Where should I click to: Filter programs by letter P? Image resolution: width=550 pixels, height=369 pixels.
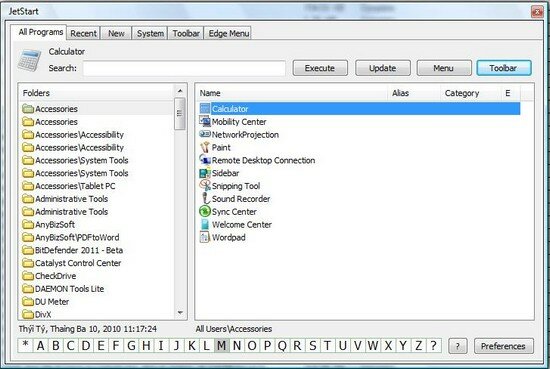pyautogui.click(x=267, y=346)
